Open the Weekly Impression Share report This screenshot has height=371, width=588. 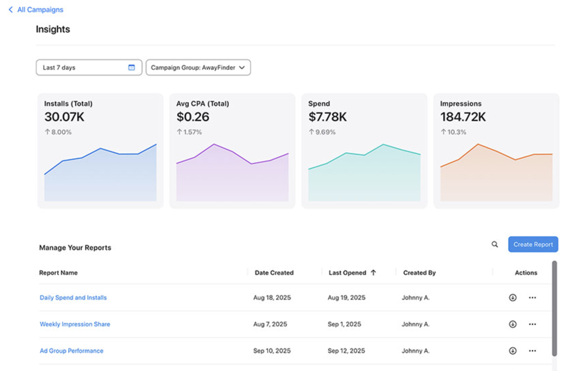[x=75, y=324]
